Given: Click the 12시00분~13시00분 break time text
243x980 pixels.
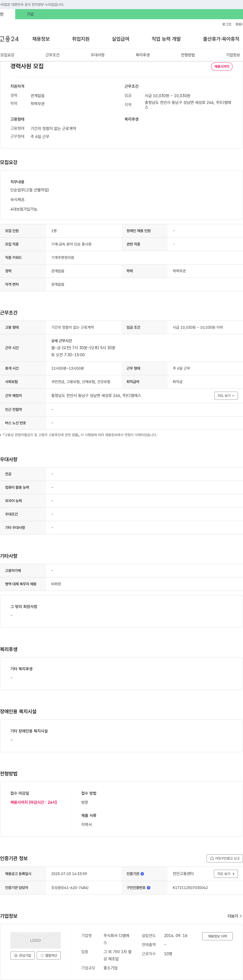Looking at the screenshot, I should [x=67, y=368].
